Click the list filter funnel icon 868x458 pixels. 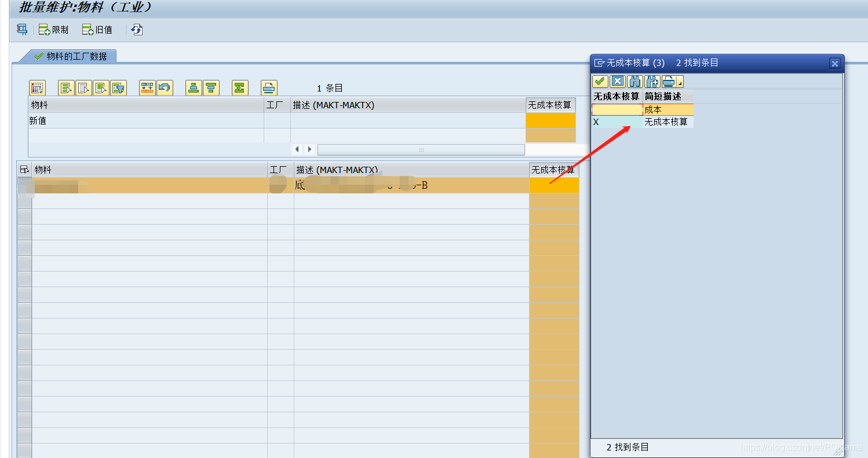pos(119,88)
